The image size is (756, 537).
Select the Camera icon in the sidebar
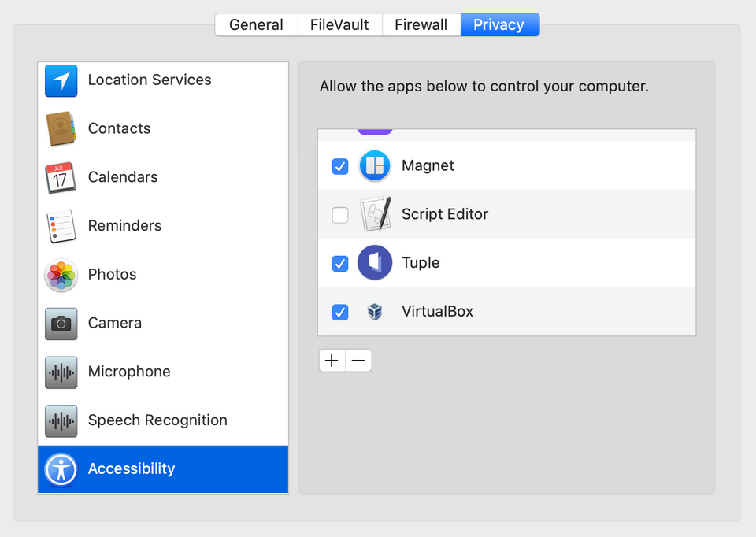(x=61, y=323)
